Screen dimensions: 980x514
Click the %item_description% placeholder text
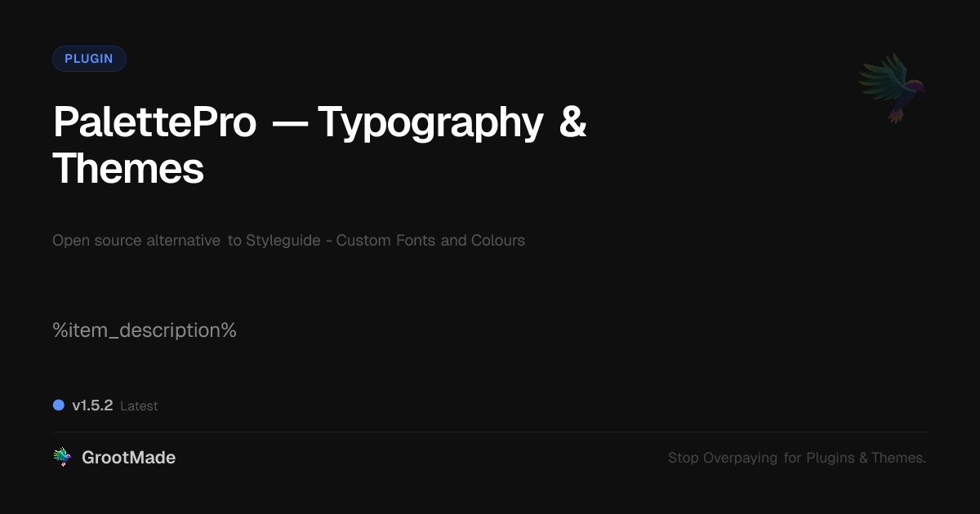tap(145, 330)
